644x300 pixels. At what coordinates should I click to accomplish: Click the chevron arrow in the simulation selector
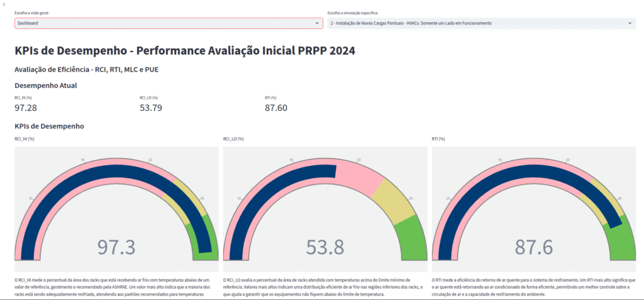(630, 23)
